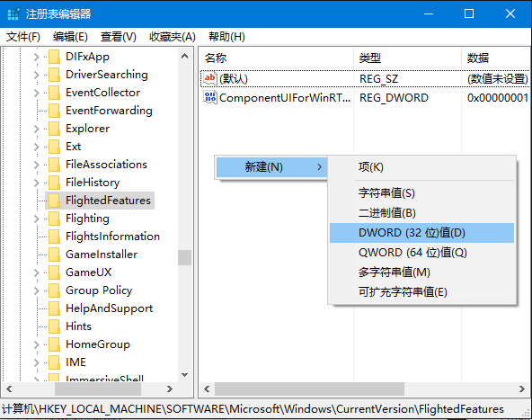
Task: Expand the FileHistory key
Action: 37,183
